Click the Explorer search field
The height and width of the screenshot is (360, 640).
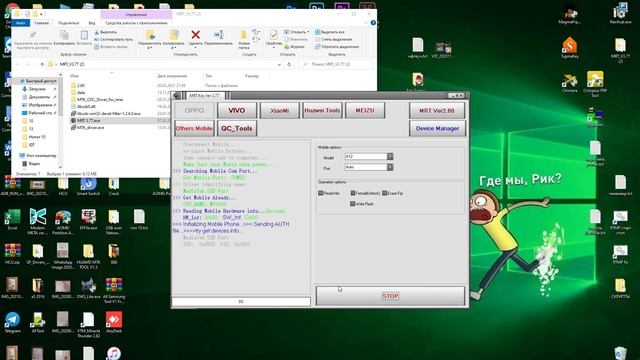pyautogui.click(x=336, y=64)
